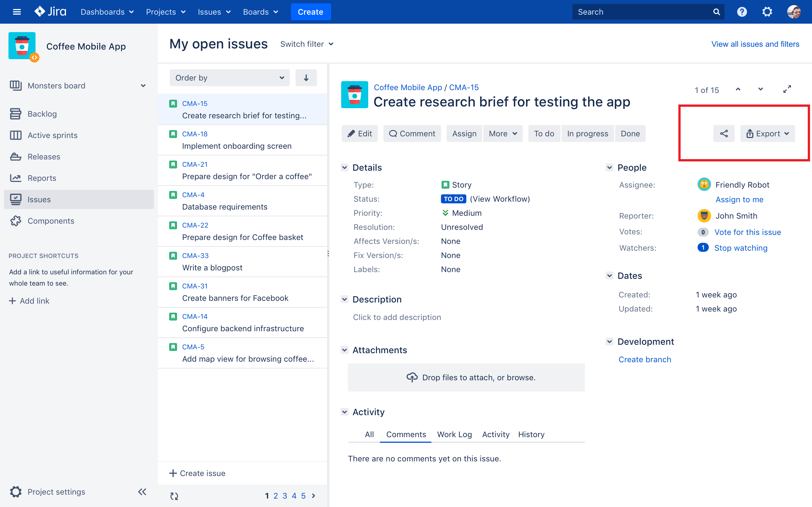Click the expand issue fullscreen icon

point(787,89)
